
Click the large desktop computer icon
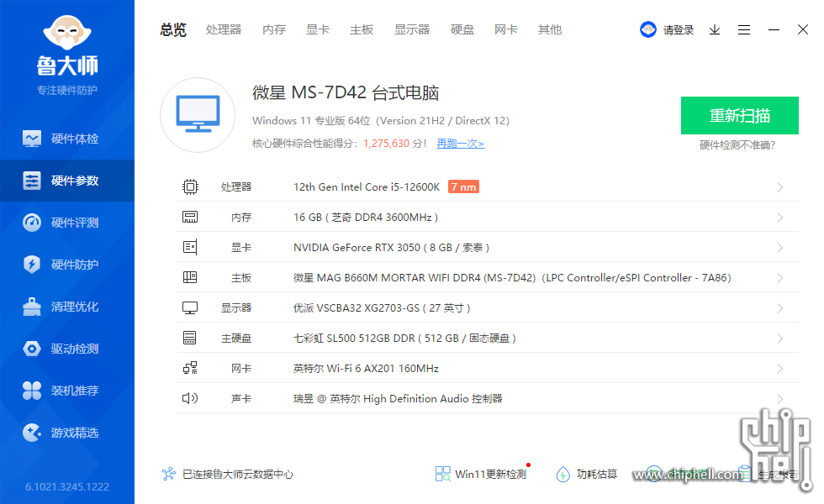pos(198,115)
